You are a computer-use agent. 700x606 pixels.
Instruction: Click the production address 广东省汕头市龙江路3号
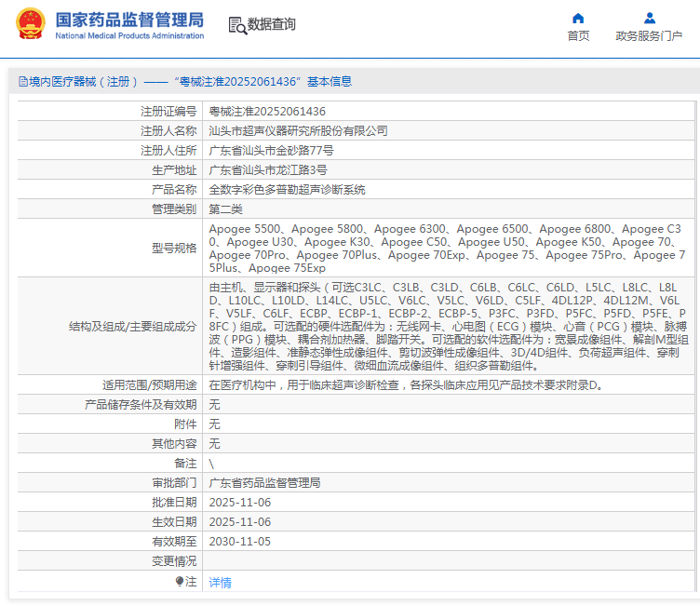click(x=268, y=170)
